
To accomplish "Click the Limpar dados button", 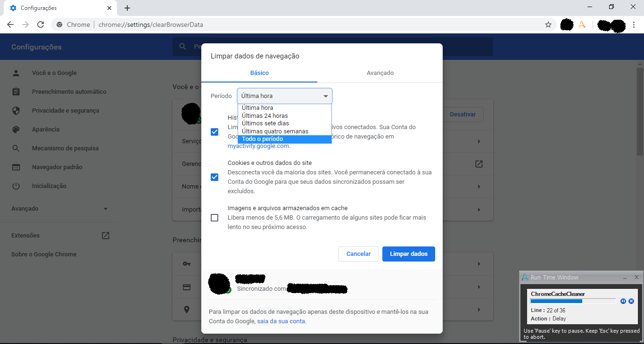I will point(409,254).
